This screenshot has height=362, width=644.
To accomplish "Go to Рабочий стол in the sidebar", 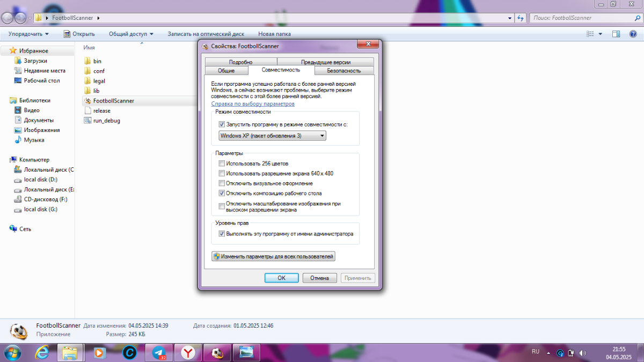I will [42, 80].
